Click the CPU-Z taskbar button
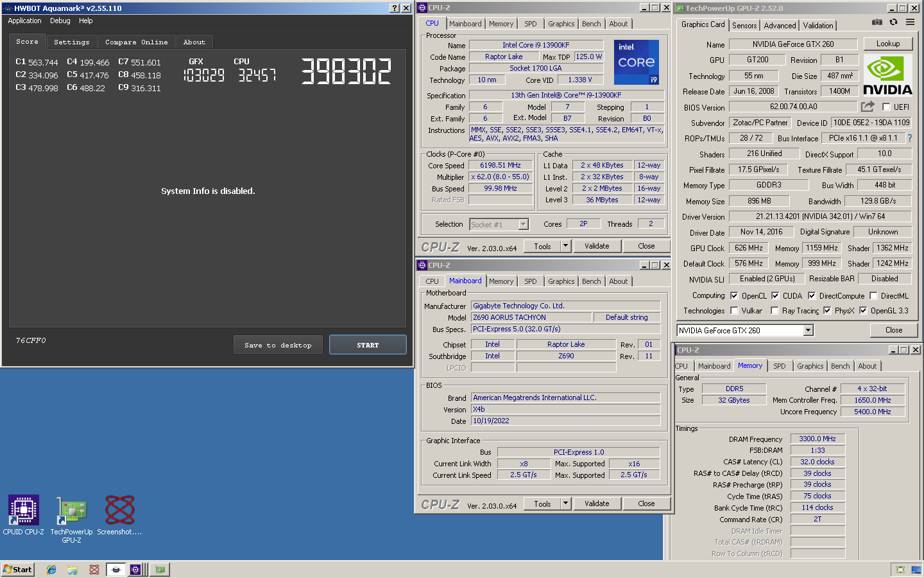 coord(135,570)
